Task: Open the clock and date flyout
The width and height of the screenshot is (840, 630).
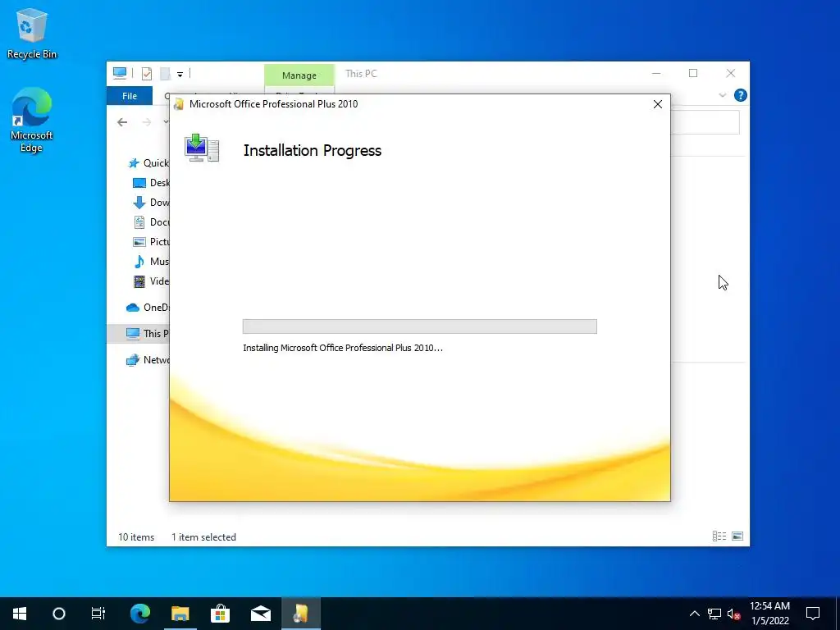Action: [769, 614]
